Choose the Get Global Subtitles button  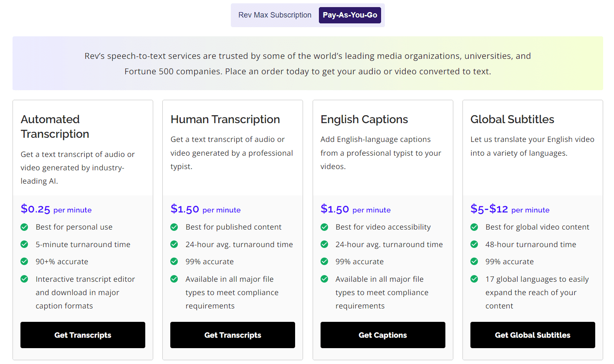[x=533, y=335]
